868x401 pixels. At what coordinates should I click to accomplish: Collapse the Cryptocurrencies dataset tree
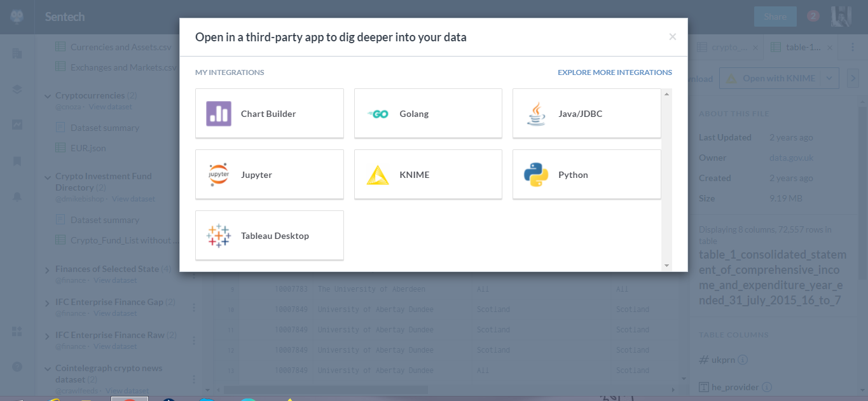pos(48,96)
